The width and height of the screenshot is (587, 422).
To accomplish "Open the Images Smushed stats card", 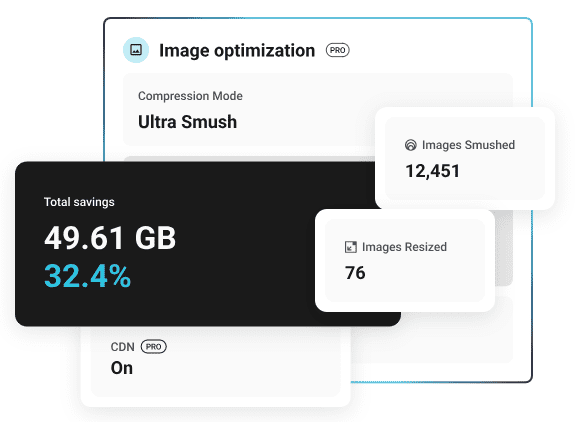I will coord(465,158).
